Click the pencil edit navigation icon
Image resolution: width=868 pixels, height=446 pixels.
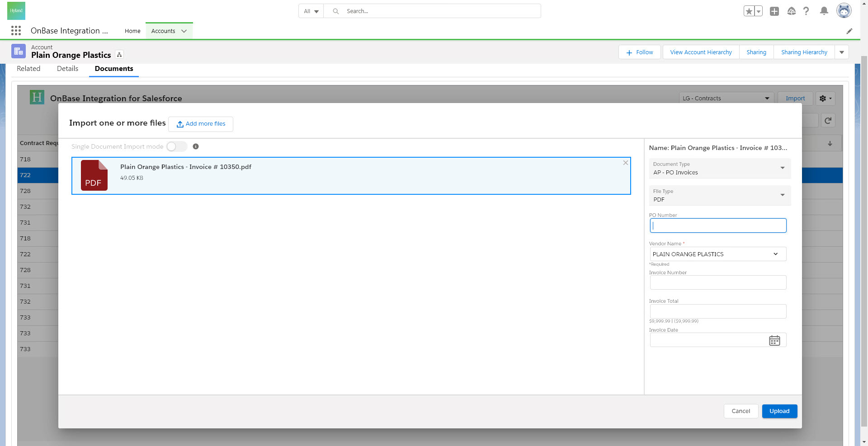click(x=849, y=31)
